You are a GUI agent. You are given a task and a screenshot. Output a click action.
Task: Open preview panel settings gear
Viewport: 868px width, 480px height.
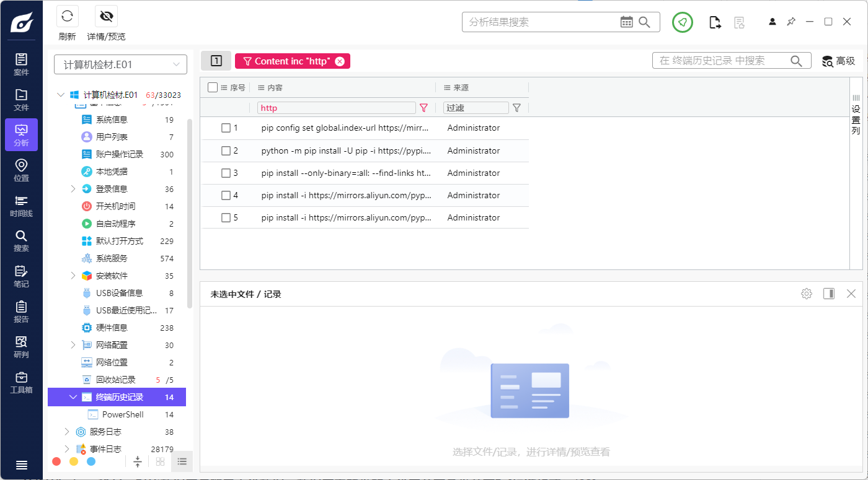(806, 294)
